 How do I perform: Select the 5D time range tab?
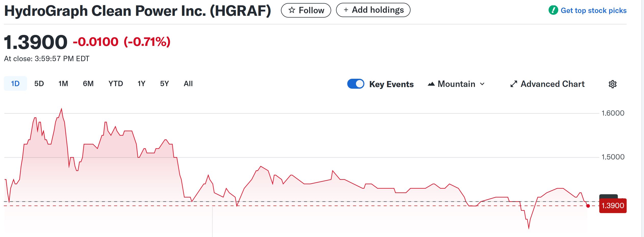39,84
